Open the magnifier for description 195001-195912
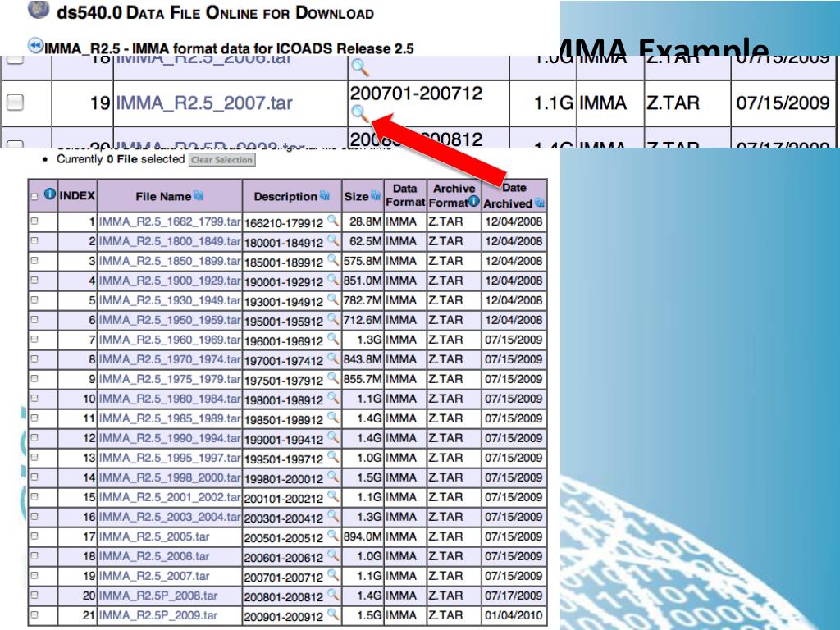Screen dimensions: 840x630 pos(333,319)
